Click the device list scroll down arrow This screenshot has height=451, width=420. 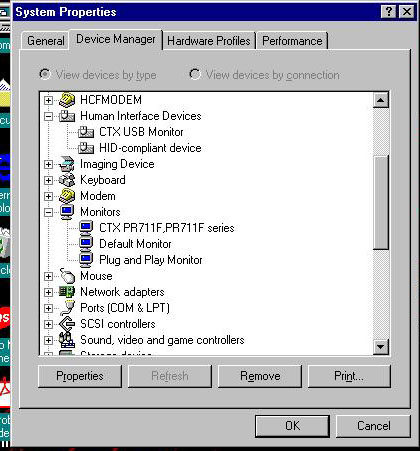[x=381, y=347]
